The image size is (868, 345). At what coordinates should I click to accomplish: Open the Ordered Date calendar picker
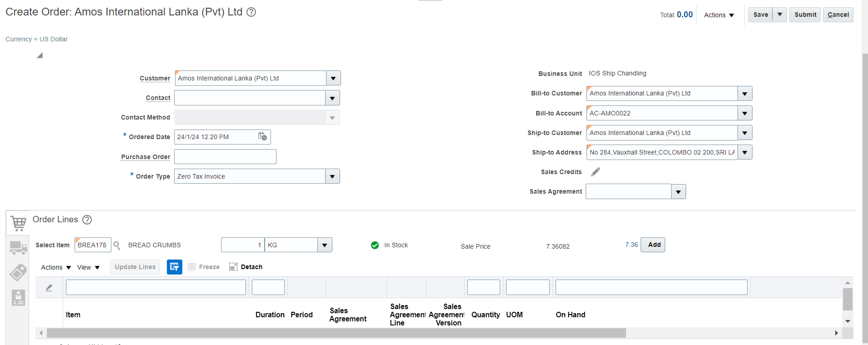click(262, 136)
